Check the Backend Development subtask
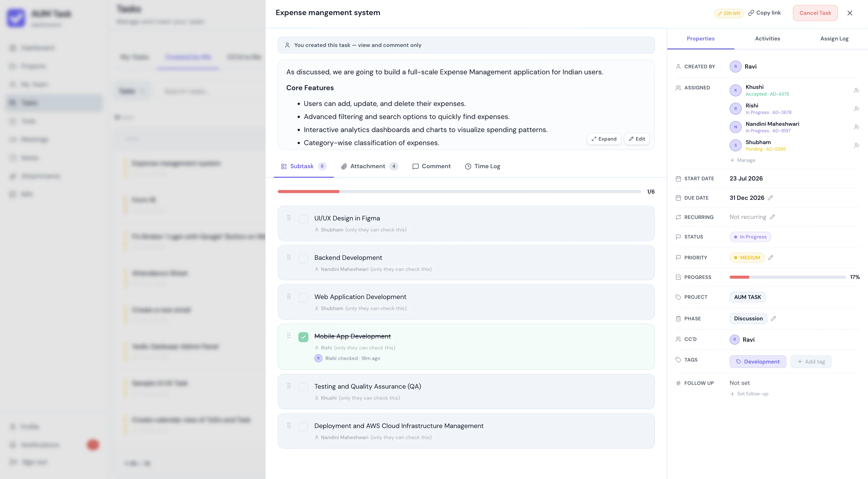 click(x=303, y=258)
